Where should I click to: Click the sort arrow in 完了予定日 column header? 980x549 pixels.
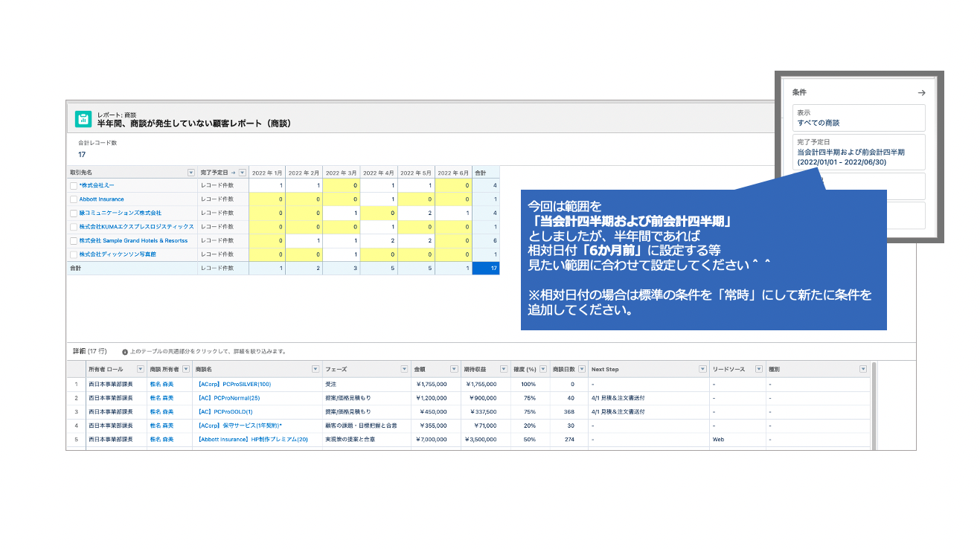click(233, 173)
